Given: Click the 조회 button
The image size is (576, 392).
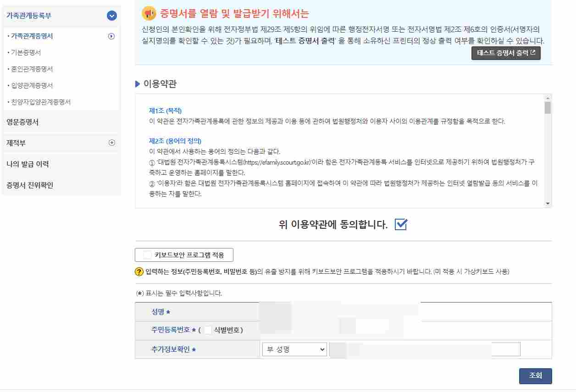Looking at the screenshot, I should [535, 376].
